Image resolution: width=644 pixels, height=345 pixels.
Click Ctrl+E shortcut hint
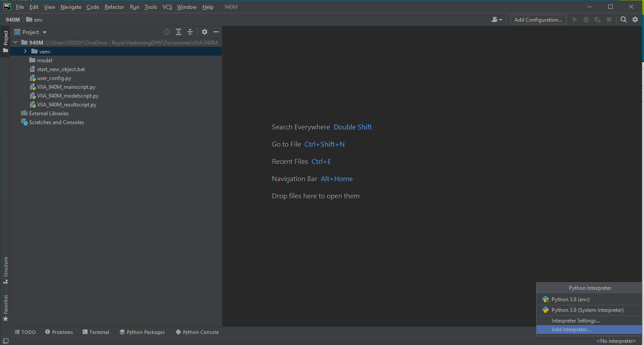(x=321, y=162)
